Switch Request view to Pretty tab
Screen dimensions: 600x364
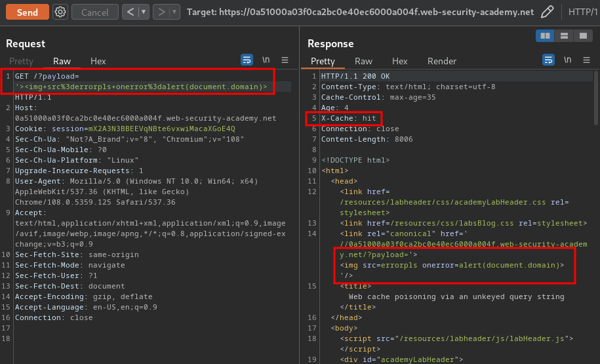coord(21,61)
